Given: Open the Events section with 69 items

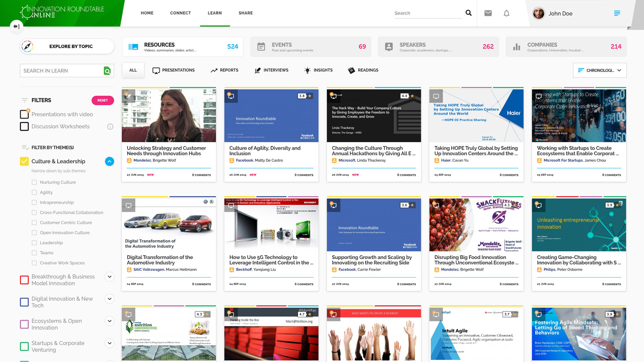Looking at the screenshot, I should point(312,47).
